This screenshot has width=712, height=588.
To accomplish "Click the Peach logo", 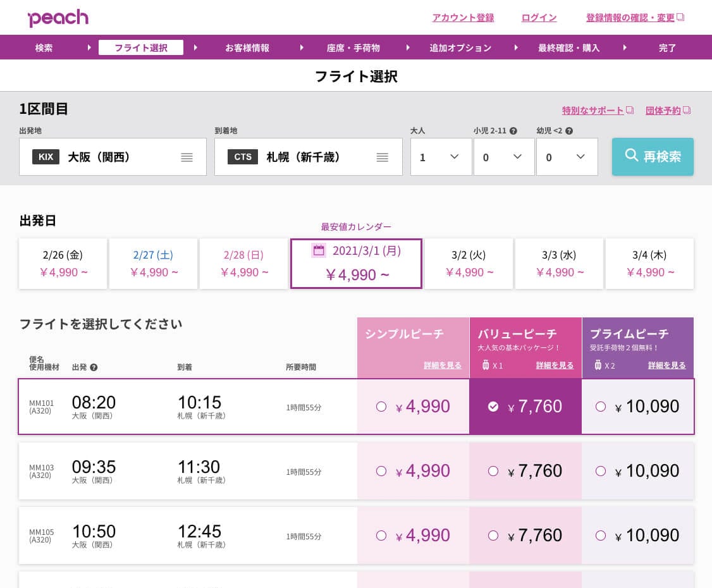I will 58,18.
